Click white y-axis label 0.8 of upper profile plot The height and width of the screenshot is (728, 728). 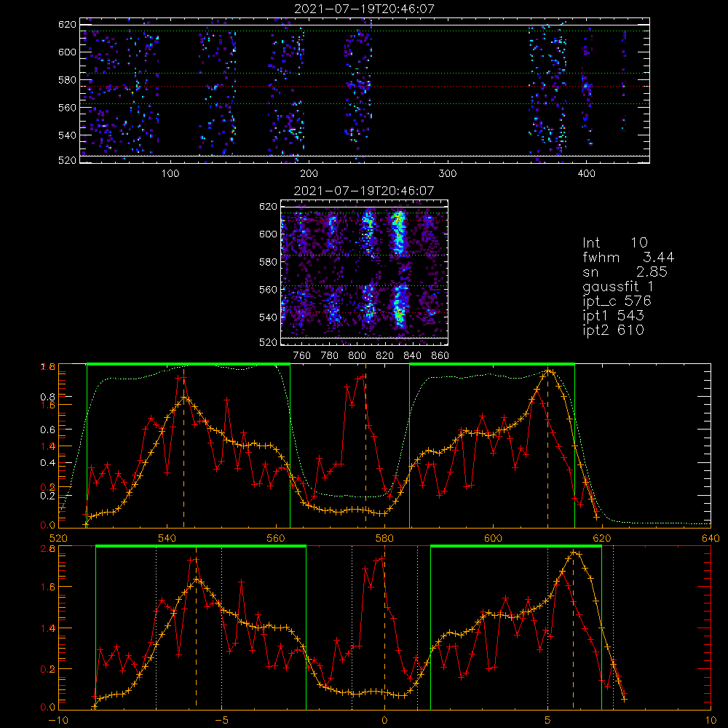point(49,397)
